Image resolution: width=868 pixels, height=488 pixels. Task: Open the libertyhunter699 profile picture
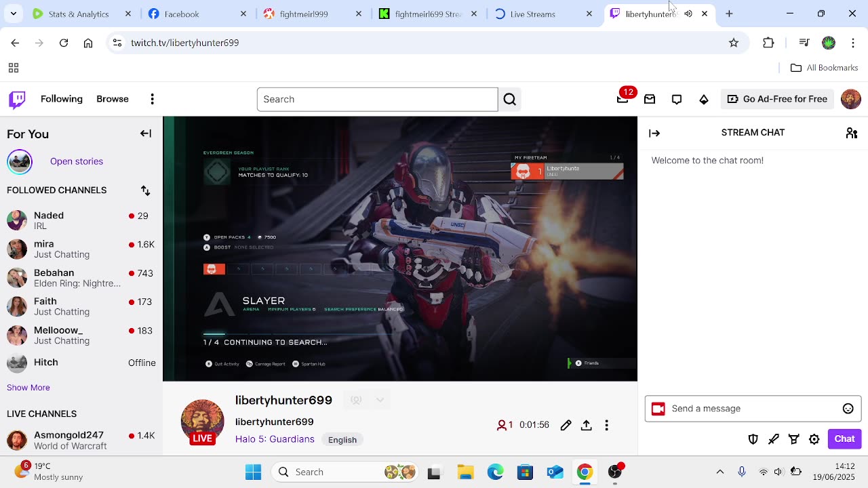tap(202, 422)
